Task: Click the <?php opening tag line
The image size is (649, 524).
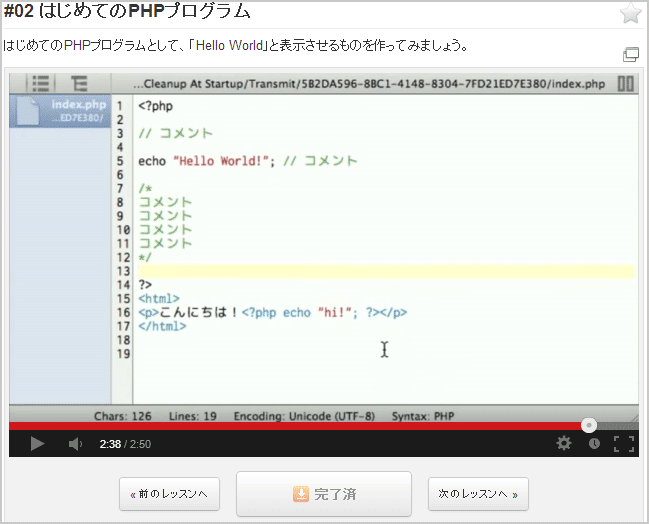Action: coord(156,106)
